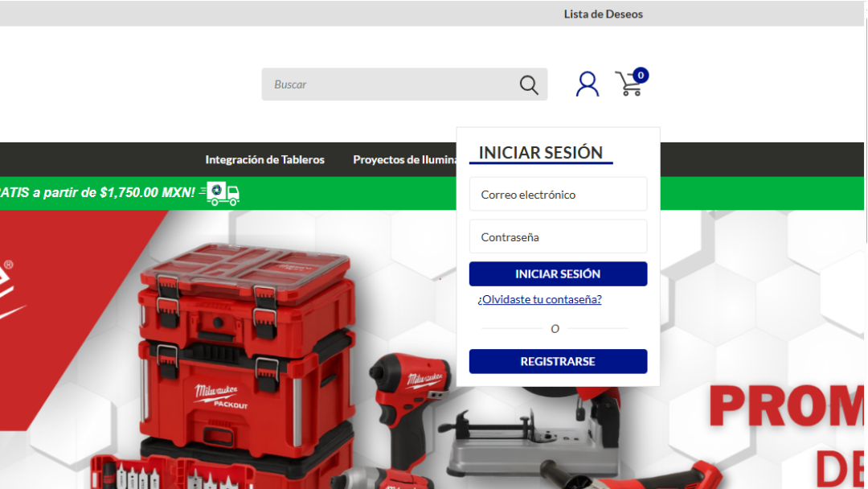This screenshot has height=489, width=868.
Task: Open the shopping cart icon
Action: [628, 84]
